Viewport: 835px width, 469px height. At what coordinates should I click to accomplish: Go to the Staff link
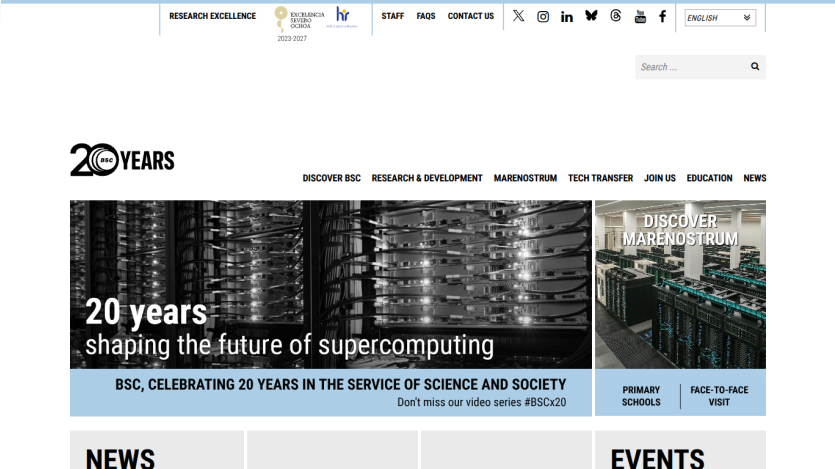pyautogui.click(x=392, y=16)
